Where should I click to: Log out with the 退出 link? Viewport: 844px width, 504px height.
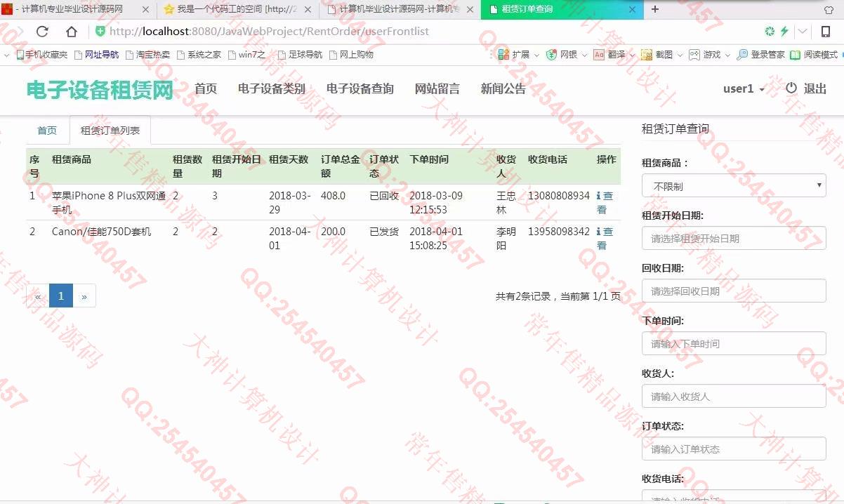815,88
